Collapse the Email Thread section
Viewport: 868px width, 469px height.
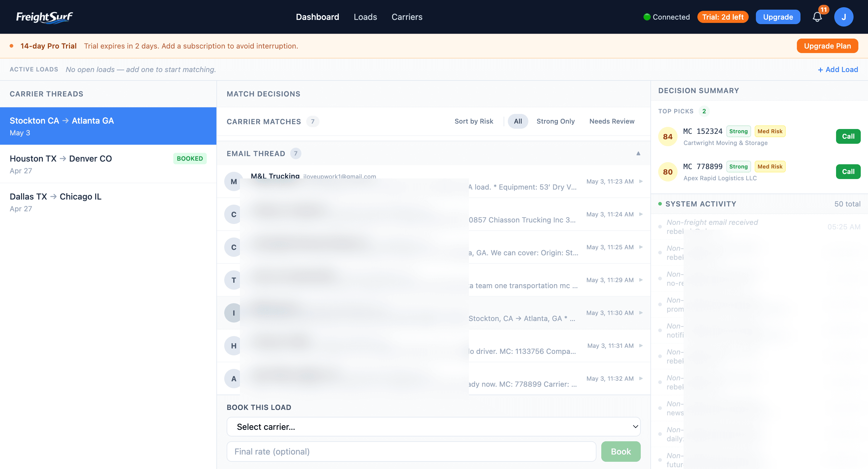638,153
